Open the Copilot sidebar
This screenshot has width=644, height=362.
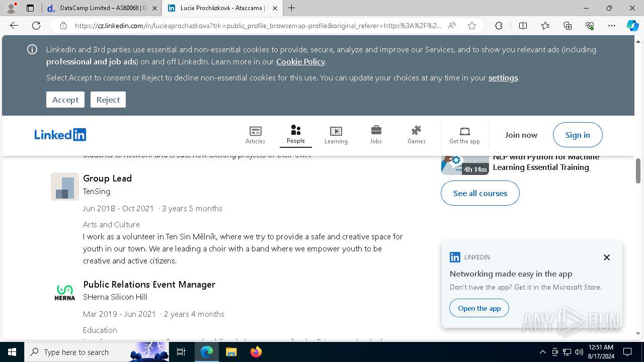tap(632, 26)
